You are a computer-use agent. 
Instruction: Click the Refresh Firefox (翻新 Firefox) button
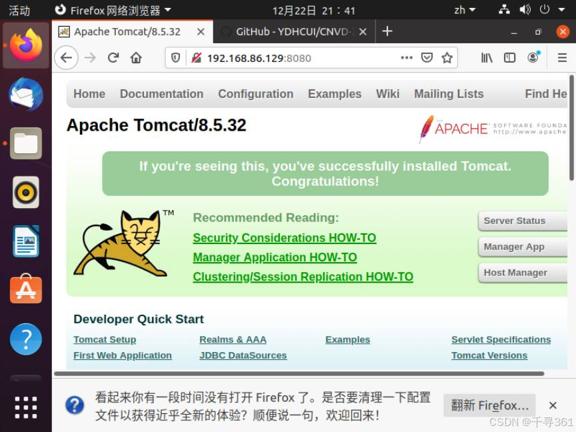click(x=489, y=406)
